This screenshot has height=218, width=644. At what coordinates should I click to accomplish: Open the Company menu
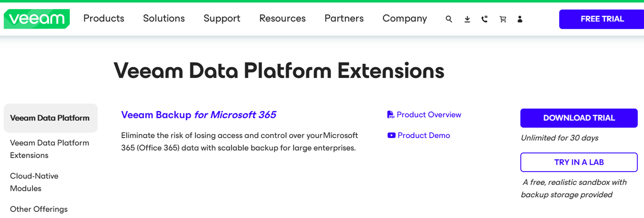coord(405,18)
